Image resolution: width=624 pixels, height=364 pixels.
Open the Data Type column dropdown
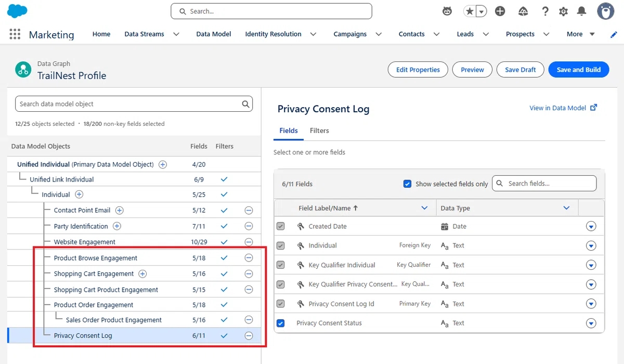point(566,208)
